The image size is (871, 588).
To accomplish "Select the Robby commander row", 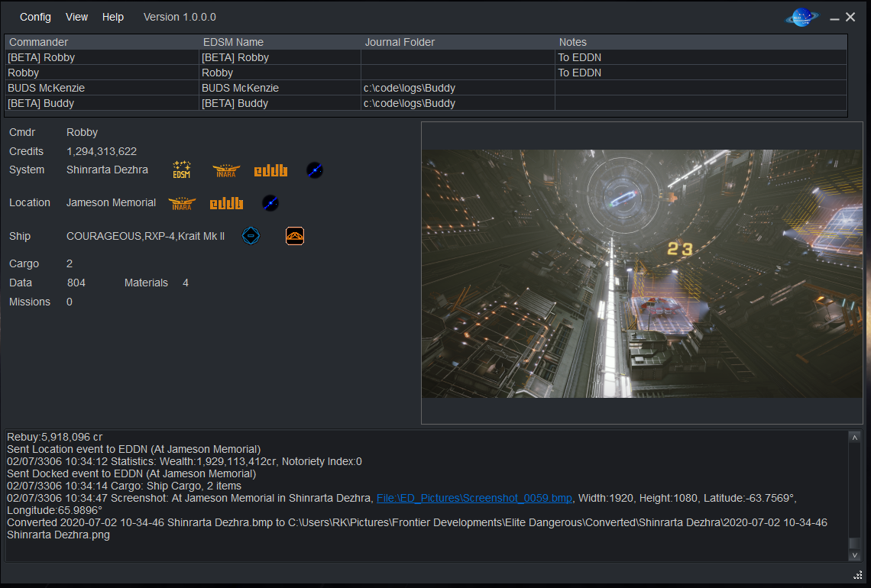I will tap(426, 73).
